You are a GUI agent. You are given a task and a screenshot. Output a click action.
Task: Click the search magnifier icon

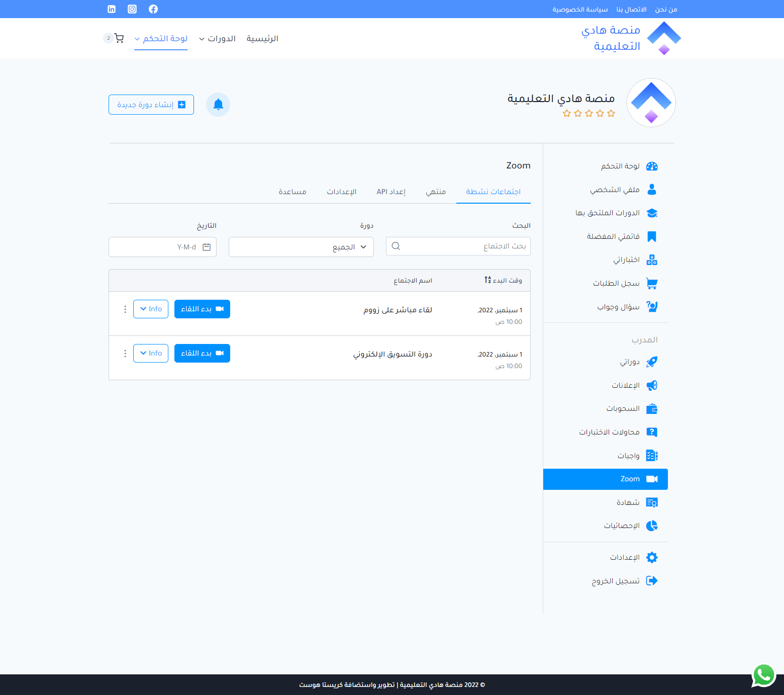click(396, 246)
